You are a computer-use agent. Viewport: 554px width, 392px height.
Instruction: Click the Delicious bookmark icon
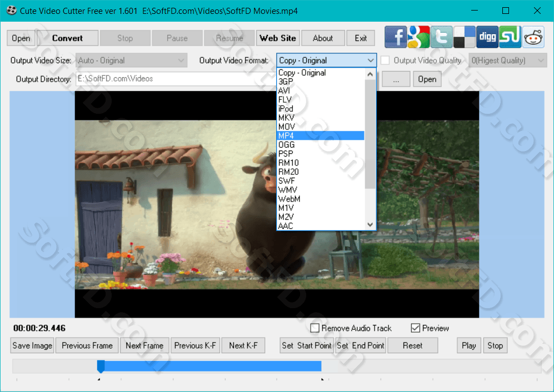(464, 37)
